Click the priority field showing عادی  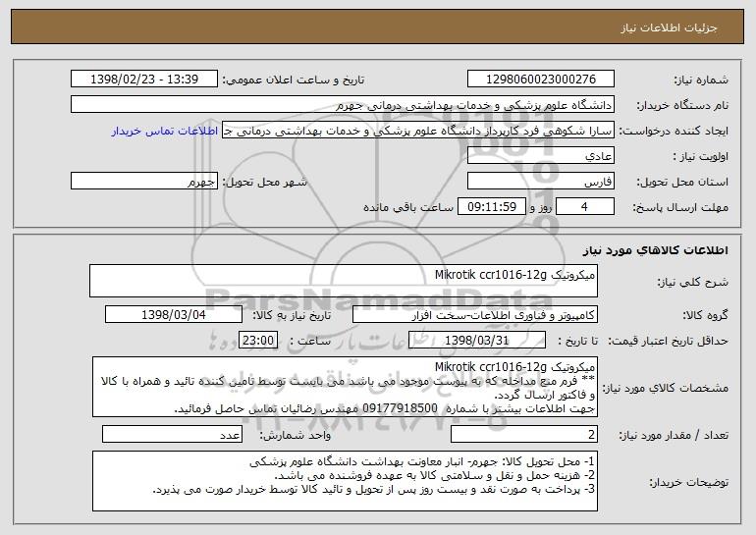click(x=540, y=156)
